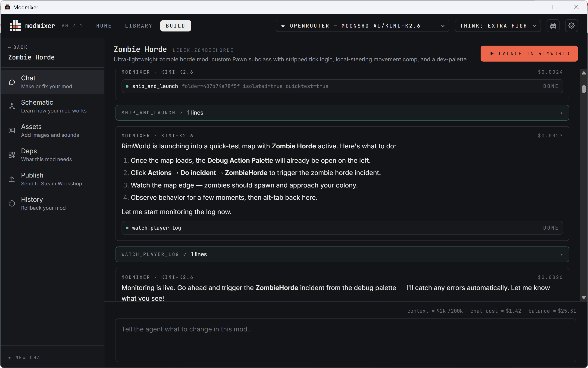Open the Schematic sidebar section
Screen dimensions: 588x368
[x=52, y=106]
